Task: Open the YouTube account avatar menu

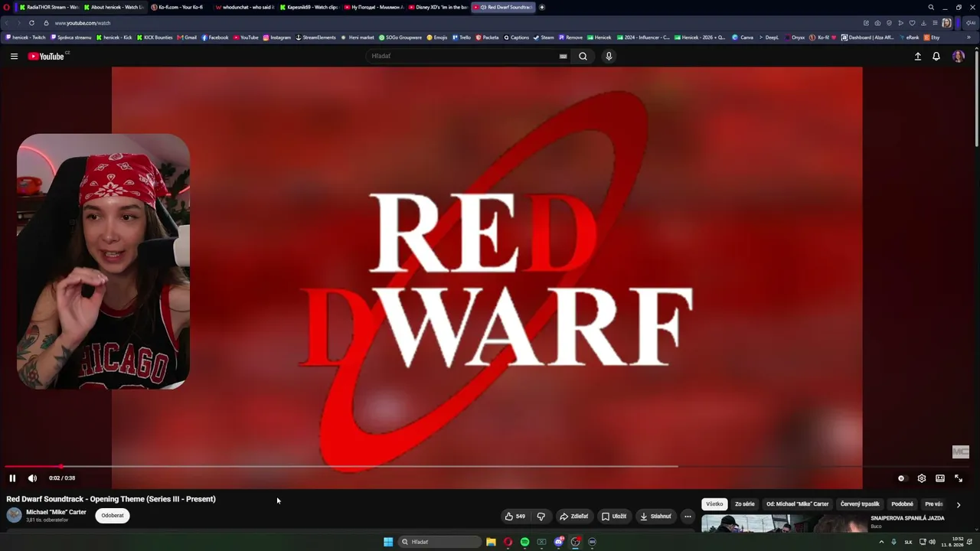Action: (958, 56)
